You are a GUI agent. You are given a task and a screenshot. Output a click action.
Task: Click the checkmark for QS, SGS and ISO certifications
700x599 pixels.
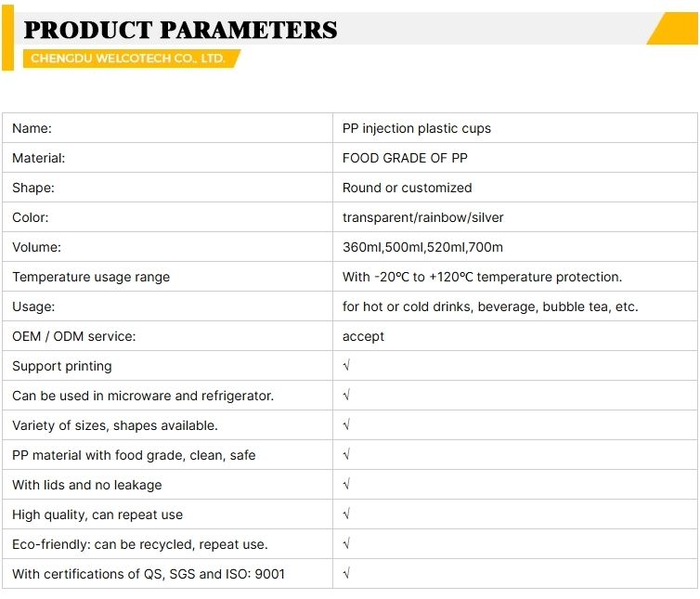pyautogui.click(x=346, y=574)
